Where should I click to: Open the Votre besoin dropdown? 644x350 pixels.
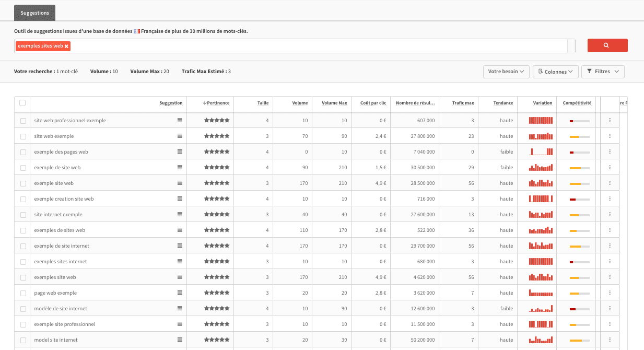(506, 72)
